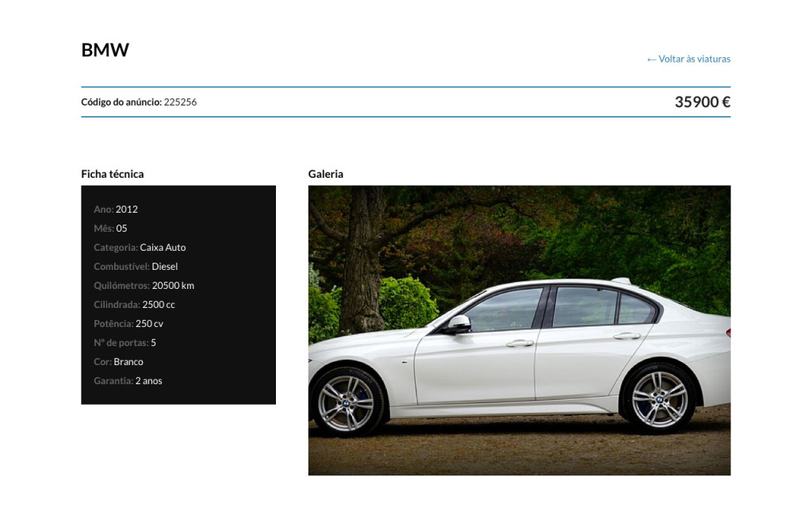Screen dimensions: 812x508
Task: Click the Voltar às viaturas link
Action: tap(694, 59)
